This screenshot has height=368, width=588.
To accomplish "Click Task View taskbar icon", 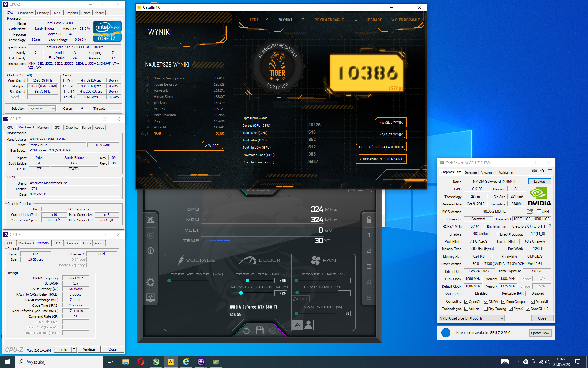I will (x=110, y=362).
